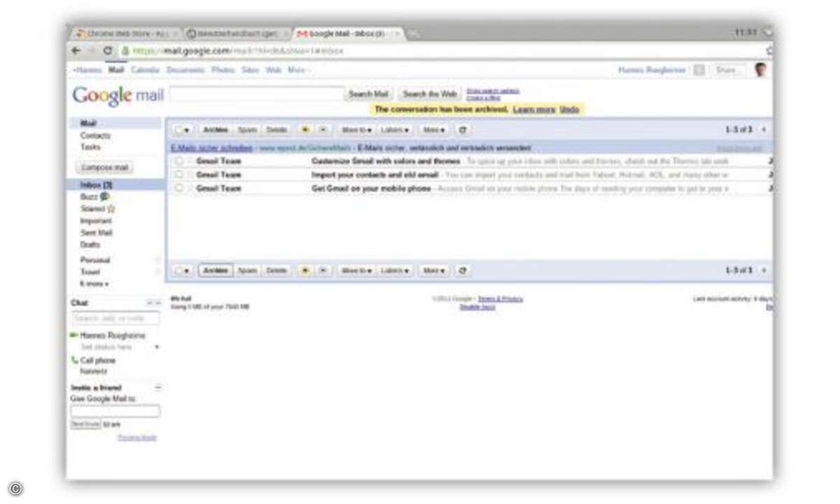
Task: Refresh inbox using bottom toolbar refresh icon
Action: pyautogui.click(x=461, y=270)
